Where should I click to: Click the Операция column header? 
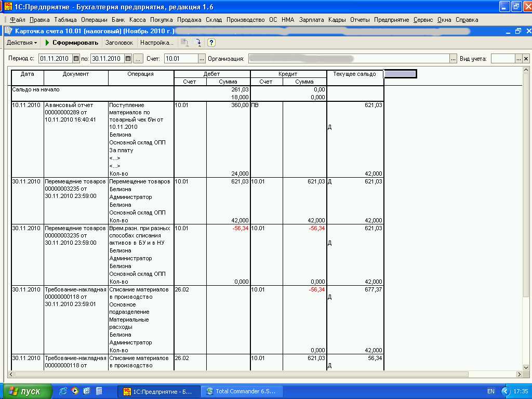pyautogui.click(x=141, y=77)
